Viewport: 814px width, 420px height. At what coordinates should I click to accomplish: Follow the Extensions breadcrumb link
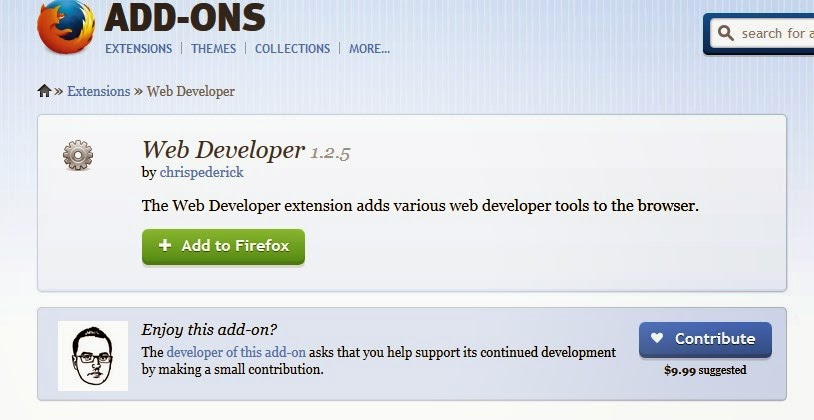98,91
